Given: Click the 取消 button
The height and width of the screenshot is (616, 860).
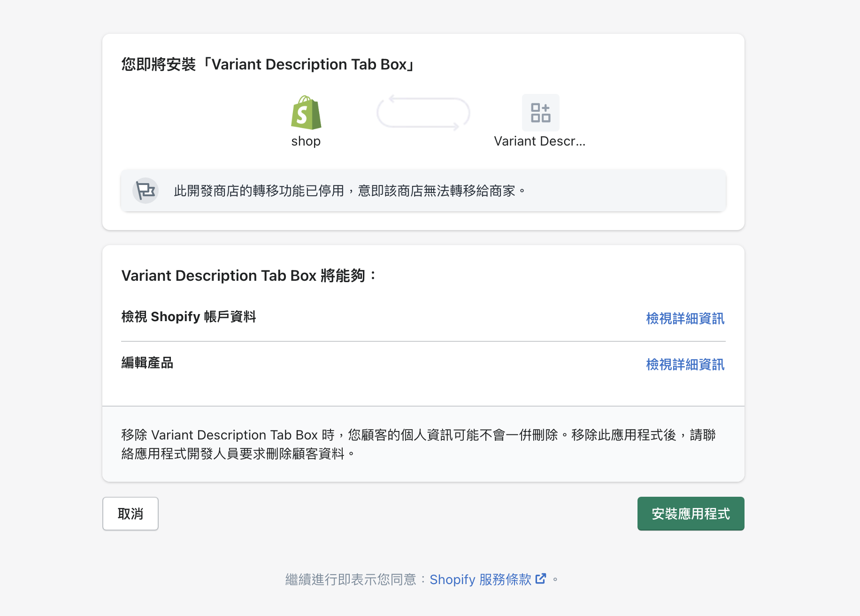Looking at the screenshot, I should point(131,514).
